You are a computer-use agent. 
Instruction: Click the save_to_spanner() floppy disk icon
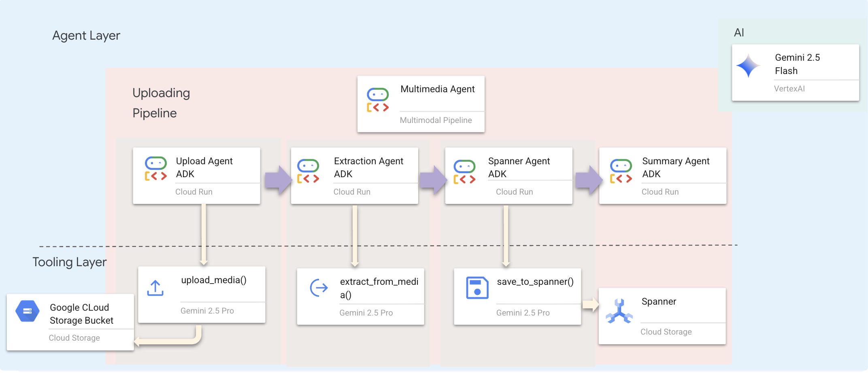(477, 288)
